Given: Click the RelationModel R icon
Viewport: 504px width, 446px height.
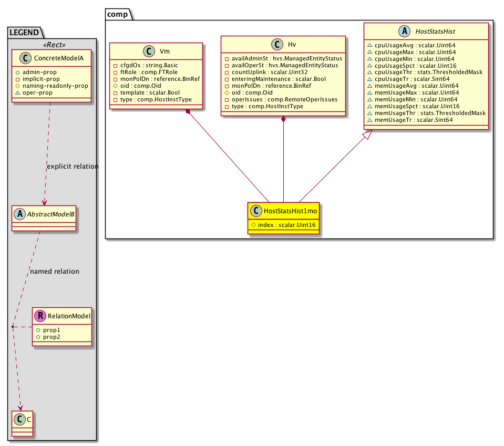Looking at the screenshot, I should click(x=40, y=316).
